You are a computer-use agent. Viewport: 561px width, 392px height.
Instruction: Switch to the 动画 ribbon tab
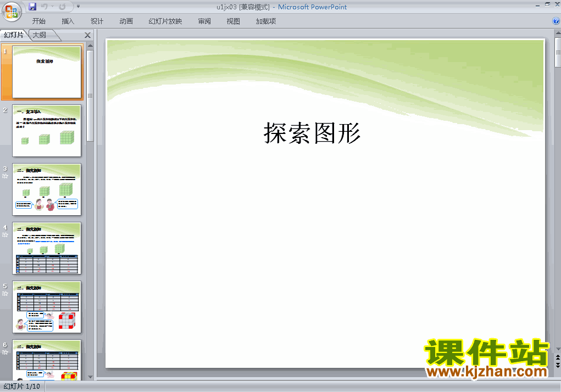coord(126,21)
